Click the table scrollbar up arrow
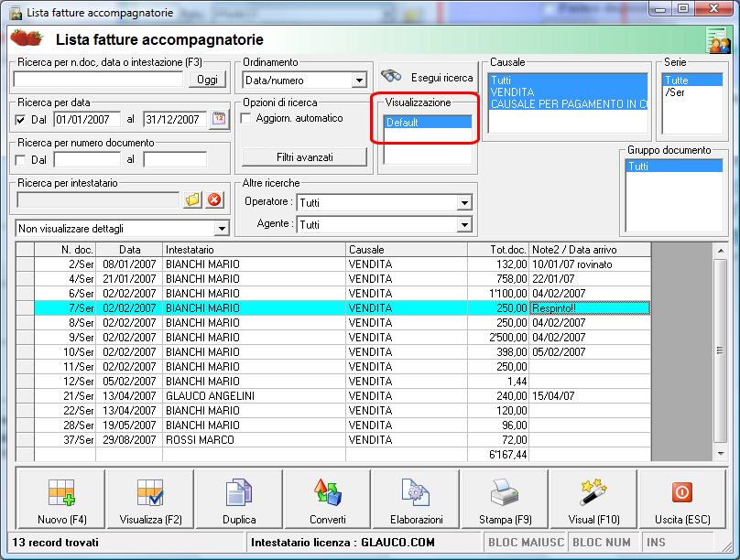Viewport: 740px width, 560px height. [x=720, y=251]
